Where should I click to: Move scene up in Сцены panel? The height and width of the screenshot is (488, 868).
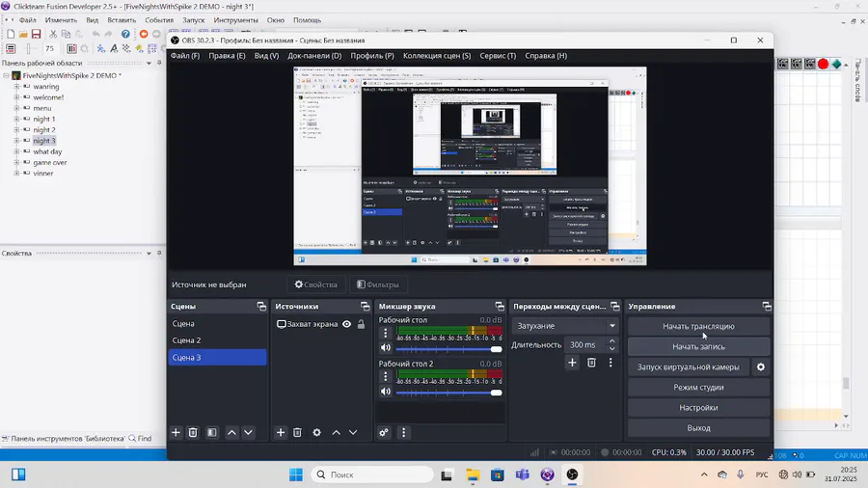point(231,433)
